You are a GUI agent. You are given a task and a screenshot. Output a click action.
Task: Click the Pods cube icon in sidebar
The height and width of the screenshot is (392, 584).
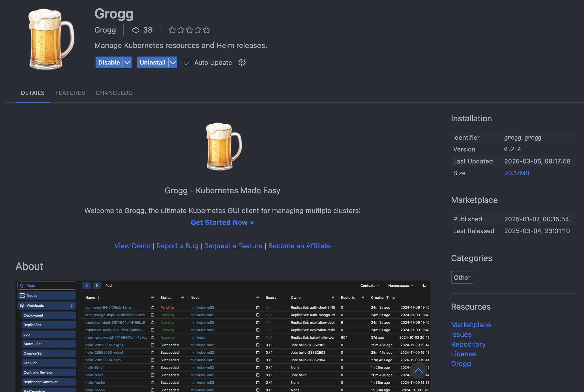22,286
